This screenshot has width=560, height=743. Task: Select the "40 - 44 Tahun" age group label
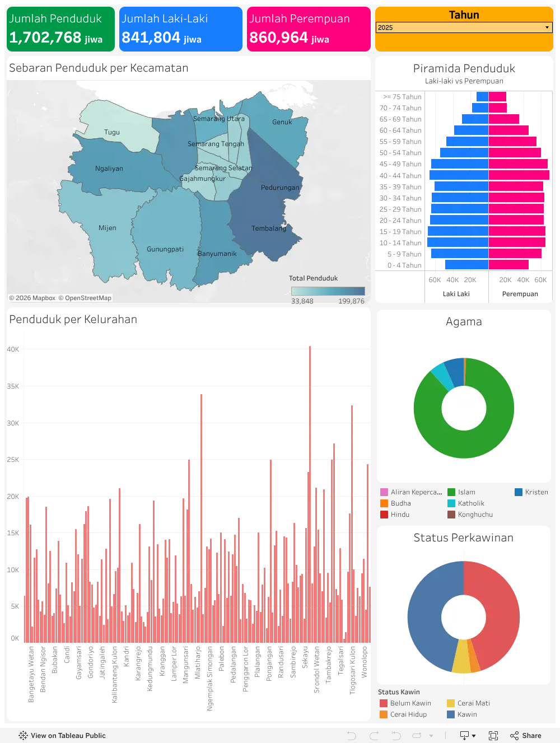tap(400, 176)
